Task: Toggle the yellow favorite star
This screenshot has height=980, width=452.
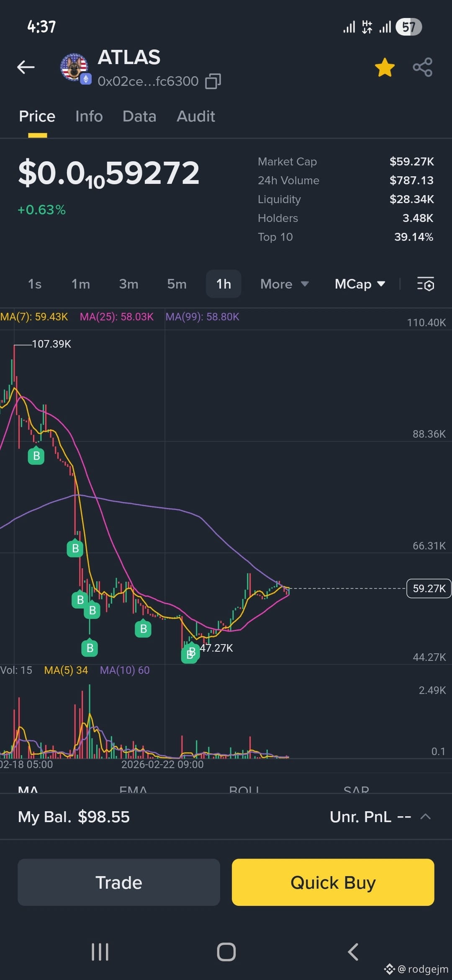Action: coord(385,67)
